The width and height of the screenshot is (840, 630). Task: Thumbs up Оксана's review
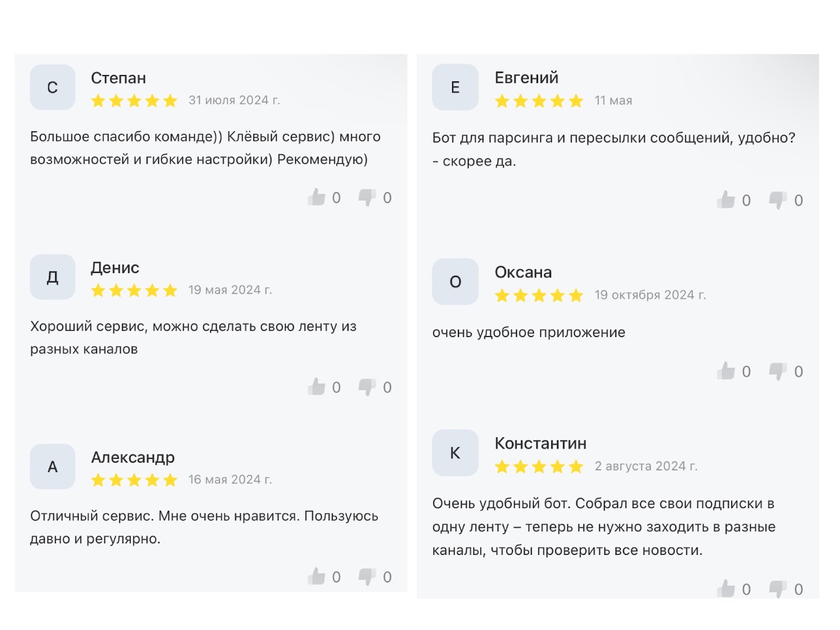tap(726, 371)
